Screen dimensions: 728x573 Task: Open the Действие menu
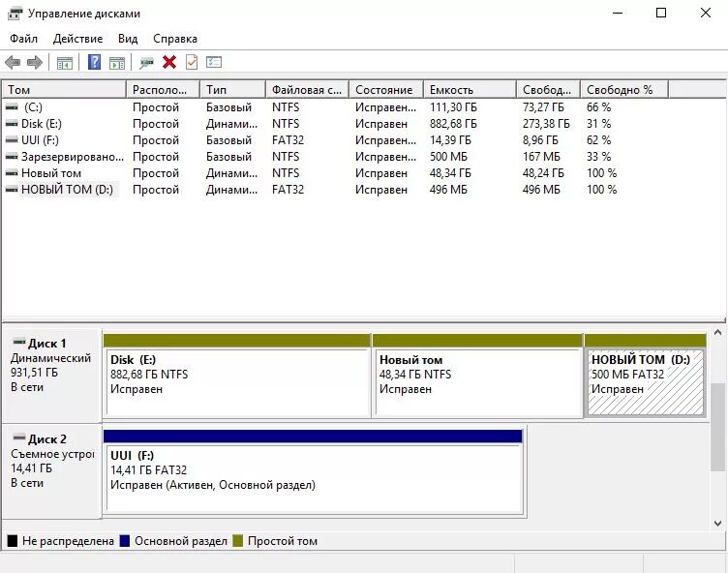click(x=77, y=39)
